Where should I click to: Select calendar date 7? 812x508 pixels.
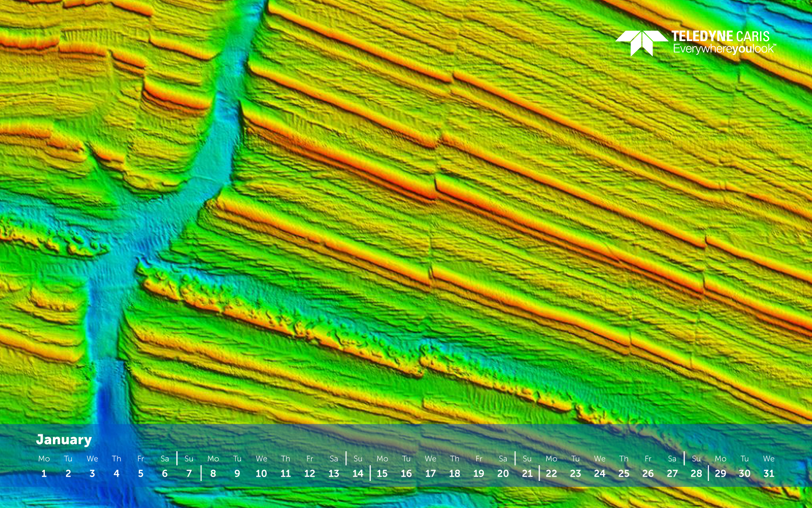(x=189, y=474)
